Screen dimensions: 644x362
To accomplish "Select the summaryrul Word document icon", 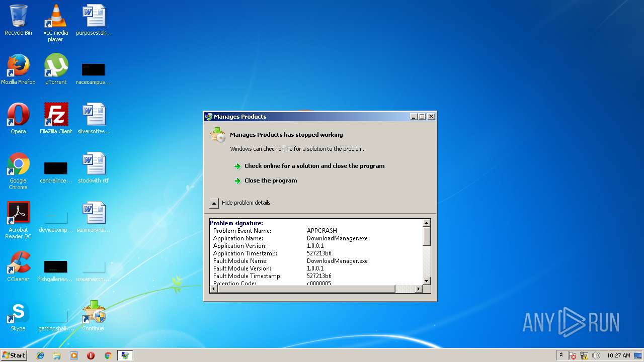I will [x=94, y=217].
